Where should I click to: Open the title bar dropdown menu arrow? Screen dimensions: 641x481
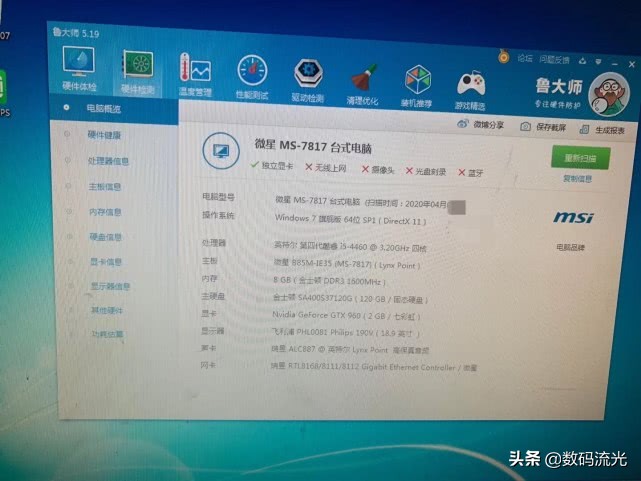click(x=598, y=62)
